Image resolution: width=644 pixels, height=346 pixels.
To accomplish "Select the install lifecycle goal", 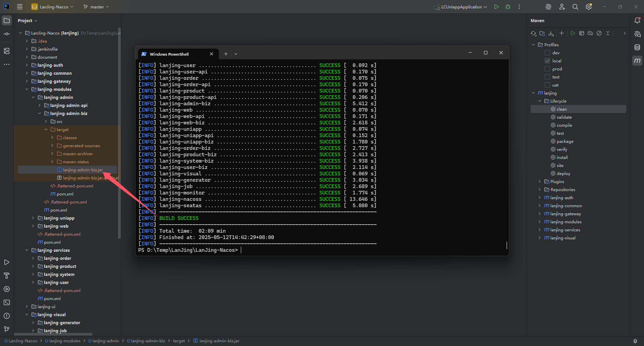I will pos(562,157).
